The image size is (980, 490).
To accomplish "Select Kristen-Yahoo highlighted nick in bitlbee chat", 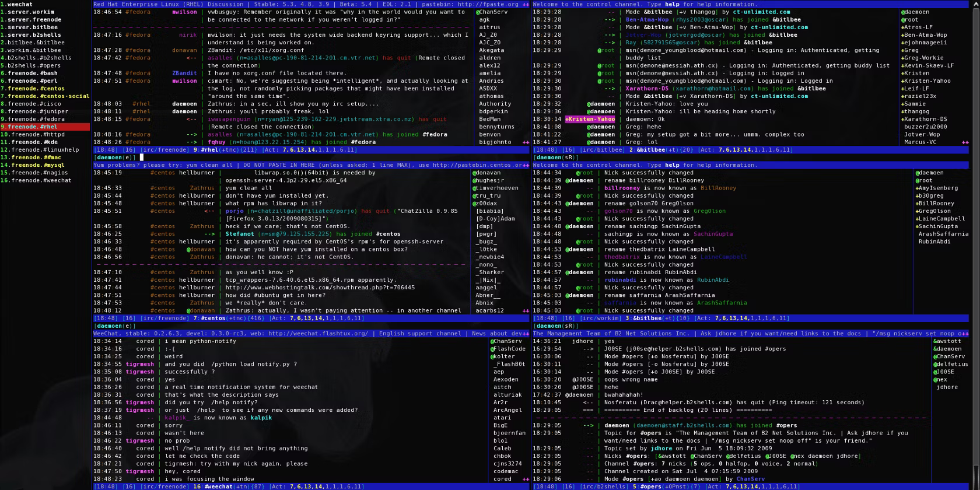I will [x=590, y=119].
